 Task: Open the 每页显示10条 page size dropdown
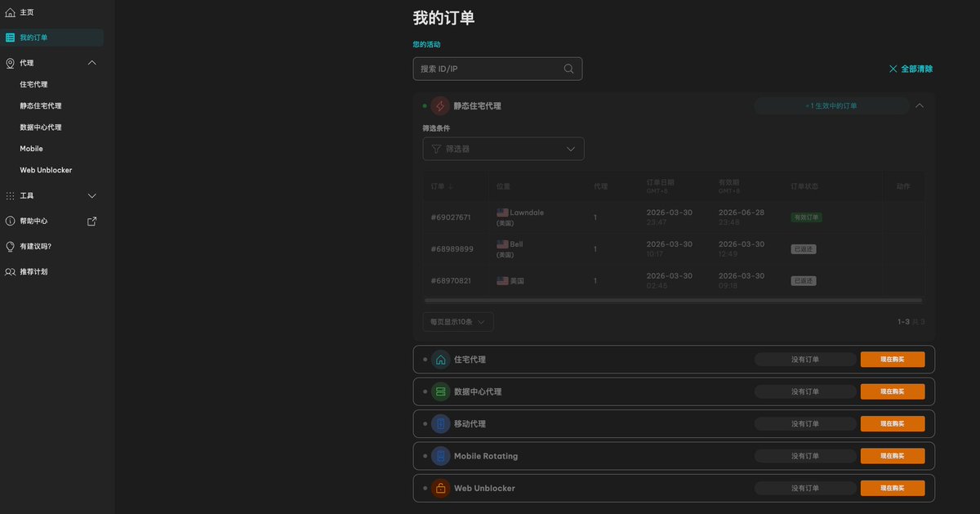pyautogui.click(x=457, y=321)
